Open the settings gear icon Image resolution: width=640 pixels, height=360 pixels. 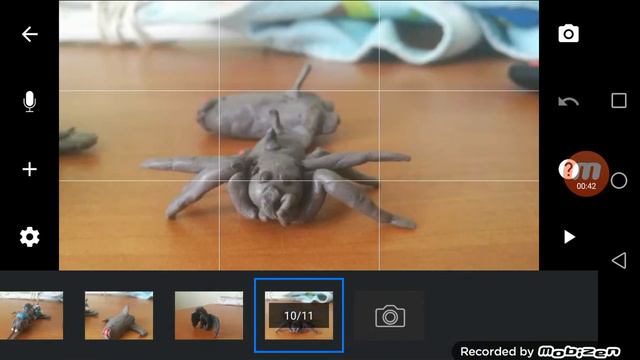click(x=29, y=237)
